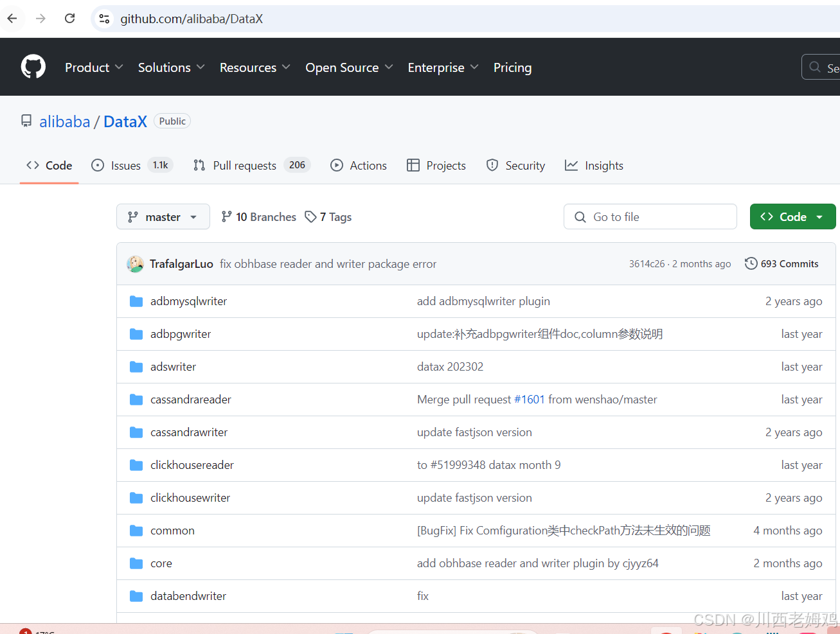Reload the page with the refresh icon
This screenshot has width=840, height=634.
pos(70,19)
